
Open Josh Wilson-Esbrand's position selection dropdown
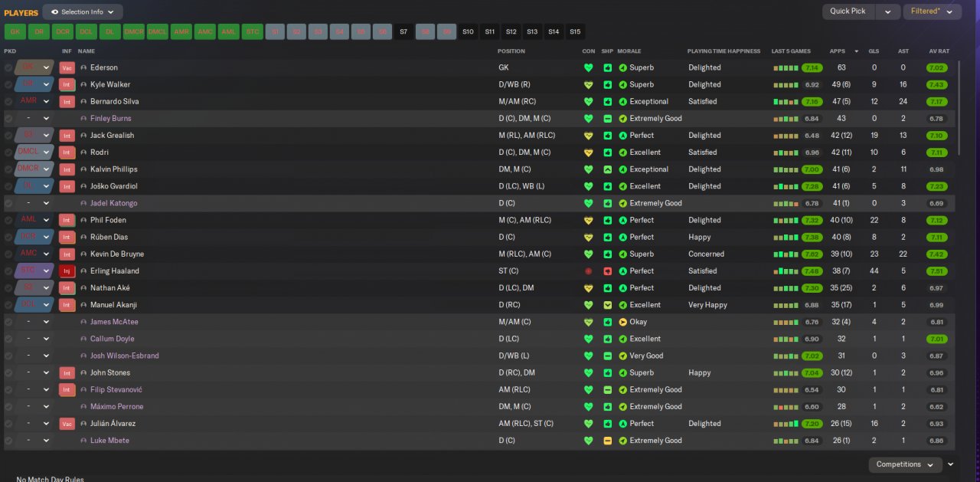(34, 356)
